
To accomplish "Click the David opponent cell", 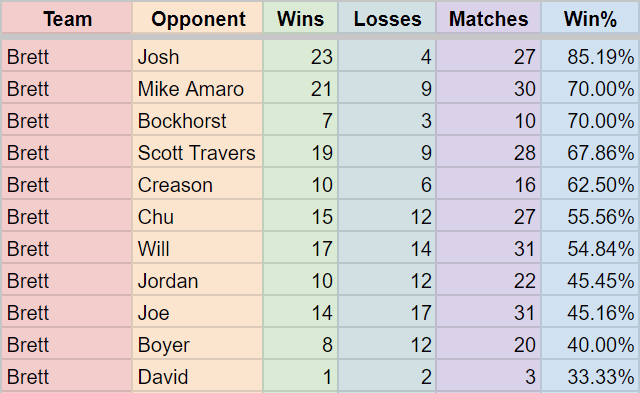I will 198,376.
